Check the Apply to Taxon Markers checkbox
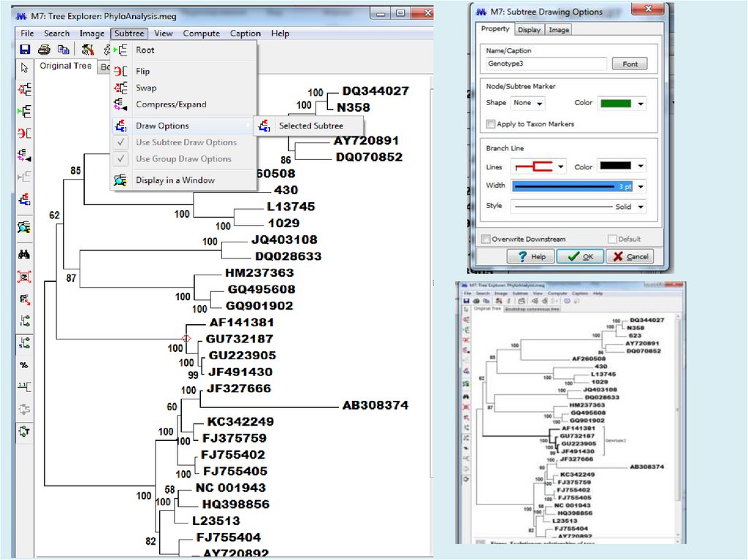 pyautogui.click(x=491, y=124)
